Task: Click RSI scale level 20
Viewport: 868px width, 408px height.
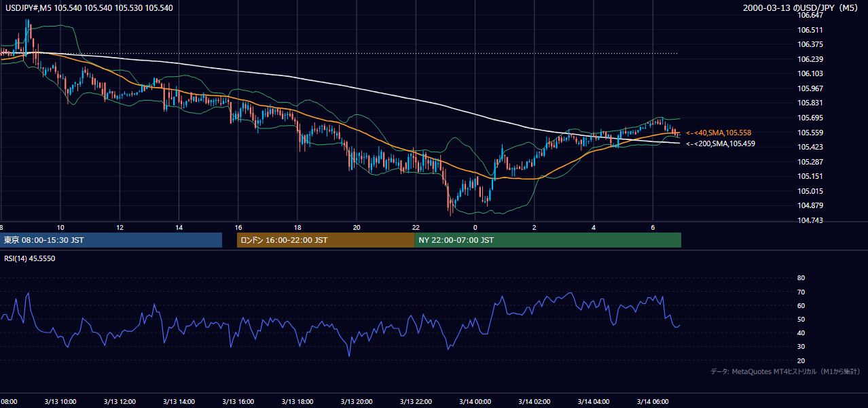Action: 801,360
